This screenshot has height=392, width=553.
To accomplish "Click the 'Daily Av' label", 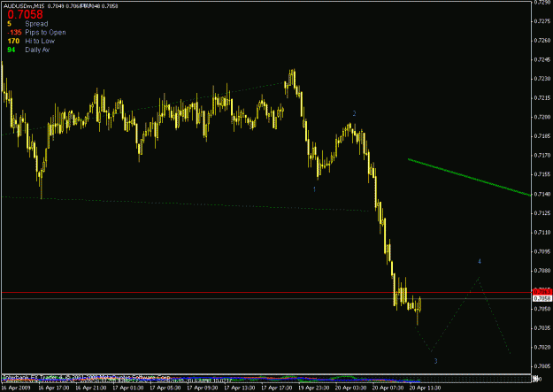I will (37, 50).
